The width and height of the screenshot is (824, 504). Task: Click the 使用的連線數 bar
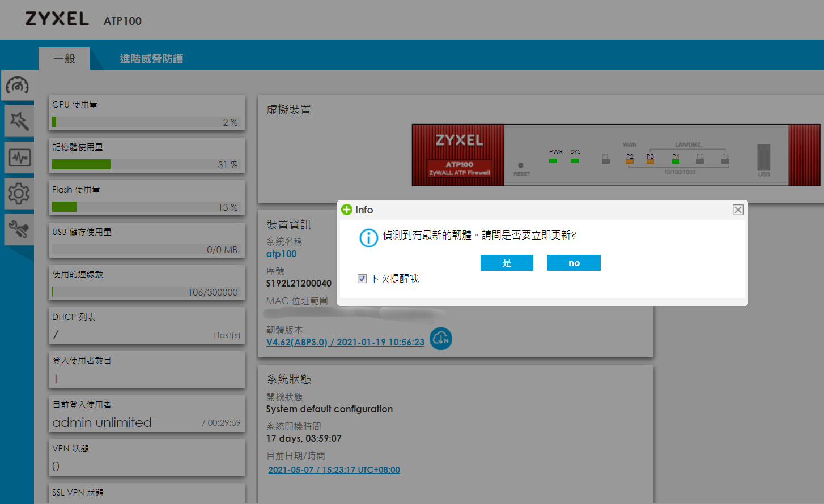tap(146, 292)
